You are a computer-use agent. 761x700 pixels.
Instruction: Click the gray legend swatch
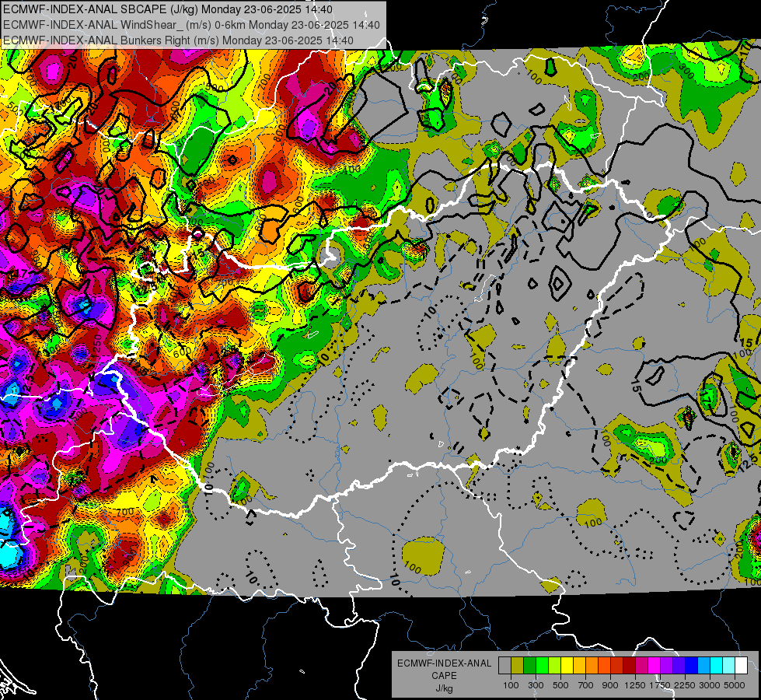click(504, 666)
